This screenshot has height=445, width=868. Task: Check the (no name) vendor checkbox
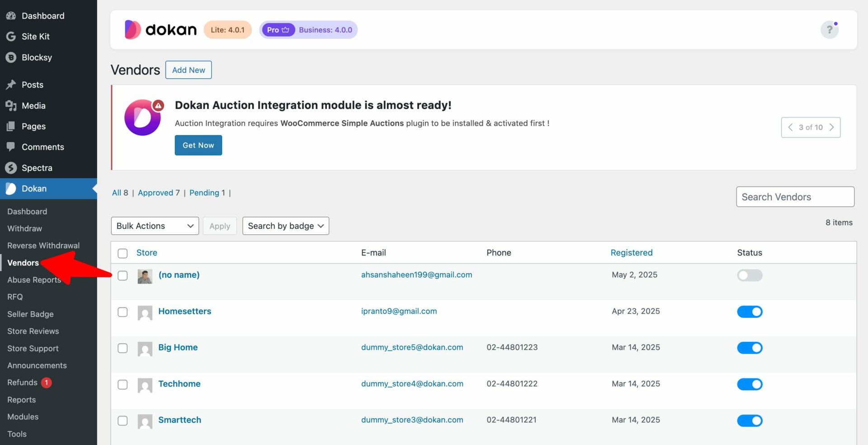pyautogui.click(x=123, y=275)
